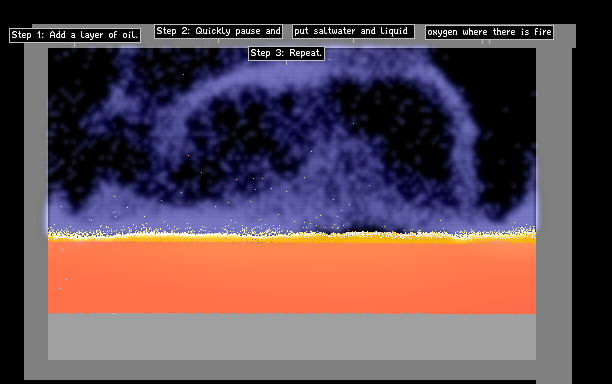Open the 'oxygen where there is fire' sign
The image size is (612, 384).
click(x=489, y=32)
